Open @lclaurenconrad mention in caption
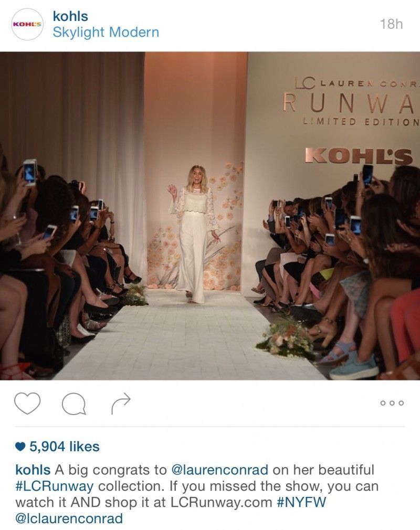The height and width of the screenshot is (530, 420). coord(69,518)
